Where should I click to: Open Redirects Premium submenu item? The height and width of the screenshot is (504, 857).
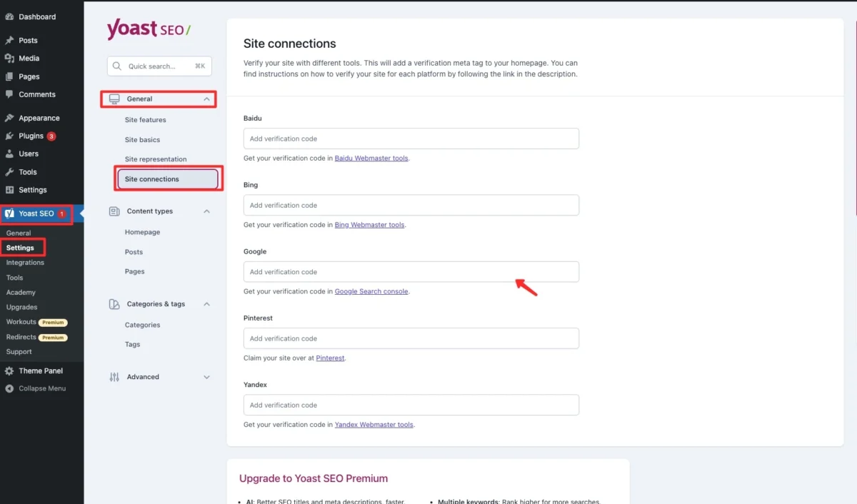point(36,337)
